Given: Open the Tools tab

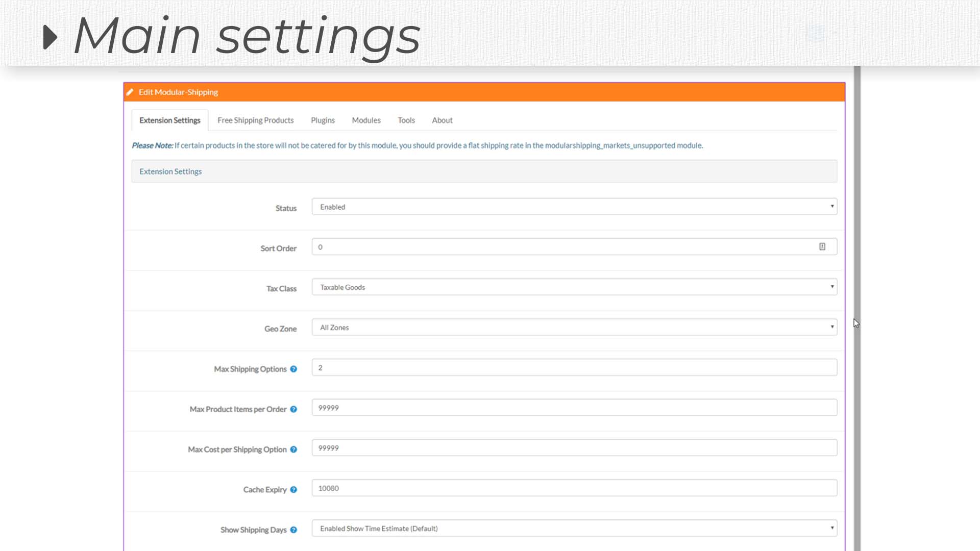Looking at the screenshot, I should (406, 120).
